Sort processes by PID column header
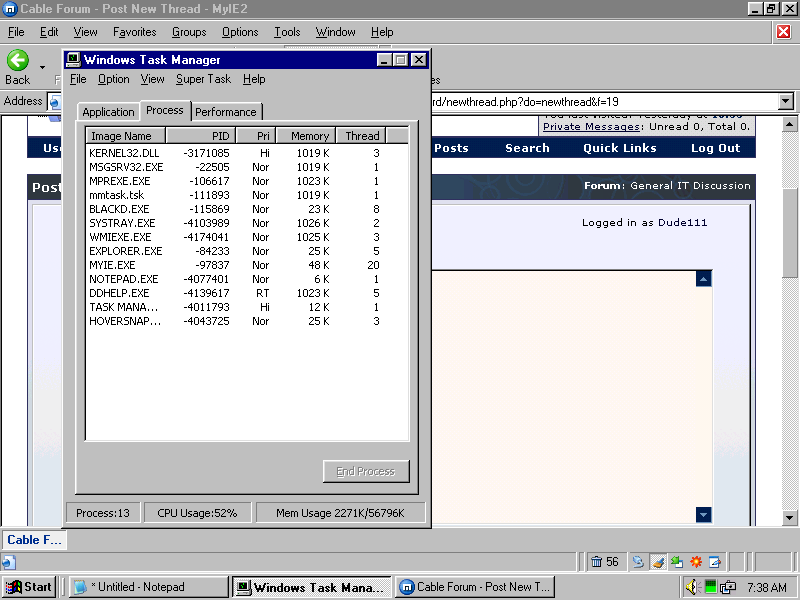Screen dimensions: 800x600 pyautogui.click(x=201, y=136)
